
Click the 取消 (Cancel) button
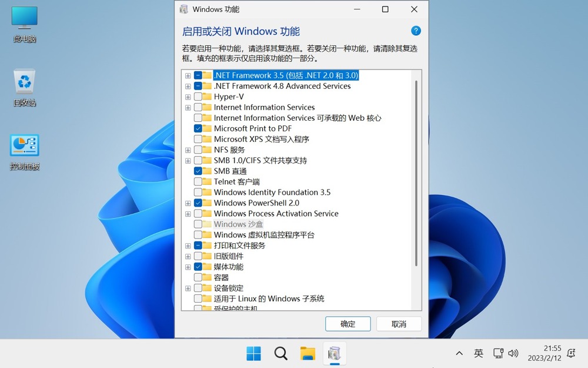[399, 324]
